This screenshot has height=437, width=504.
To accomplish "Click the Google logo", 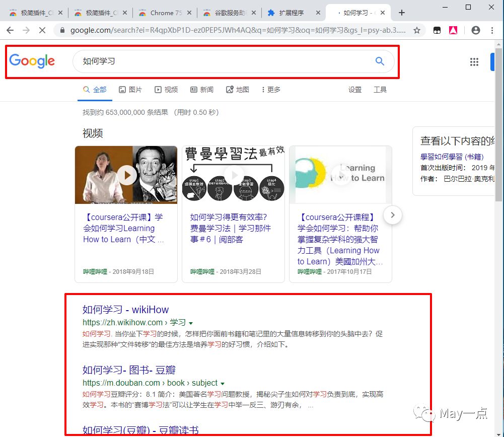I will [x=32, y=61].
